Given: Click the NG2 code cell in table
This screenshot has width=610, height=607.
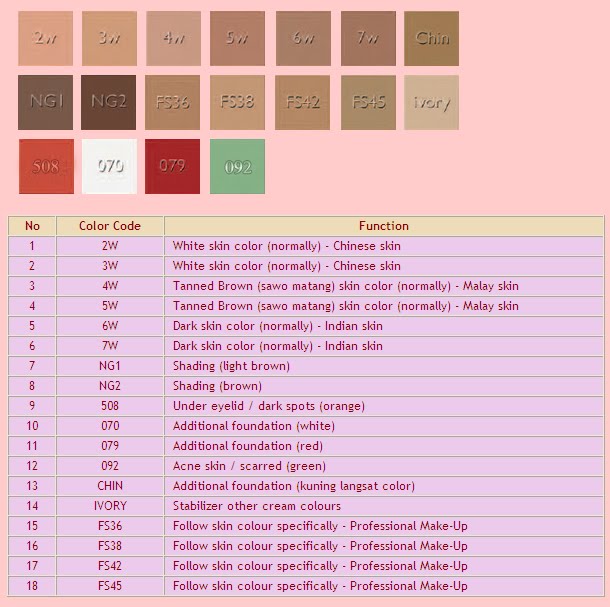Looking at the screenshot, I should (x=110, y=386).
